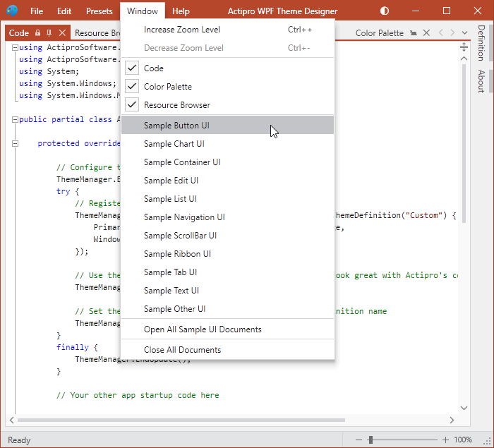Close the Color Palette tab

[x=426, y=32]
